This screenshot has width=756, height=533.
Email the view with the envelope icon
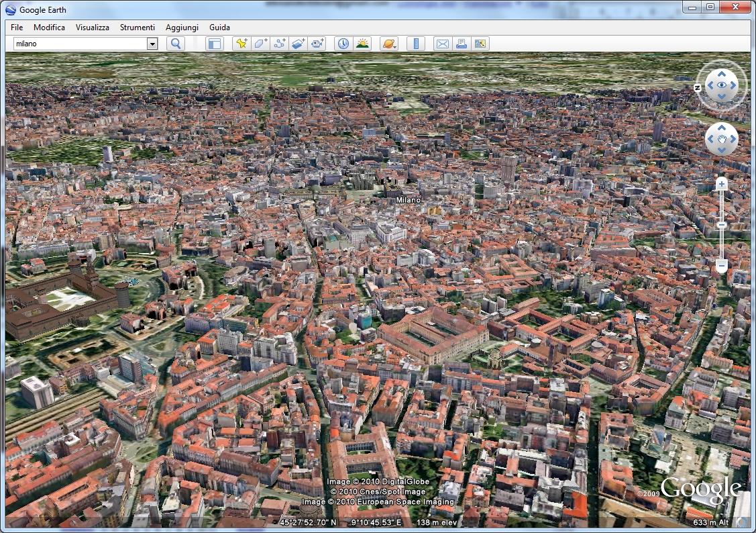[442, 44]
